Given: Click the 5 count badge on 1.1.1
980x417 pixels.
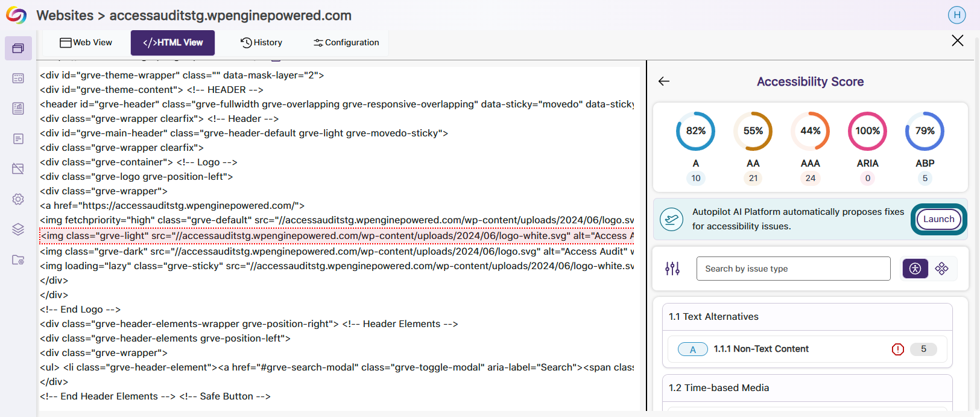Looking at the screenshot, I should [923, 349].
